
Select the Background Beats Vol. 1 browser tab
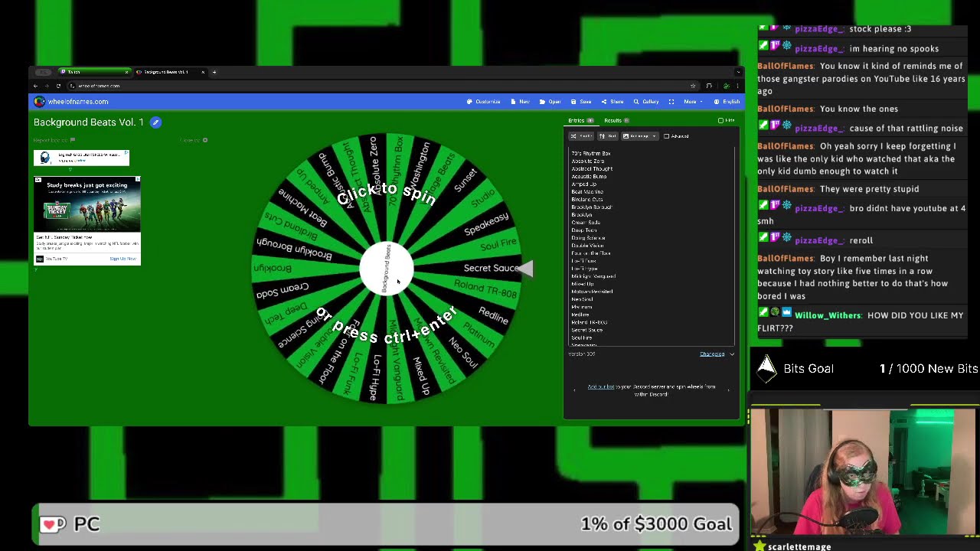(x=168, y=72)
